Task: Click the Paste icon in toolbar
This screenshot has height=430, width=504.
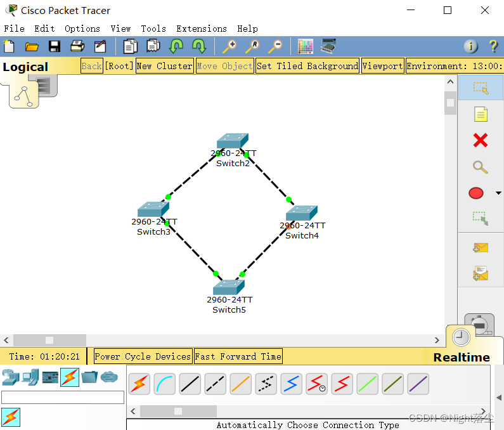Action: point(153,46)
